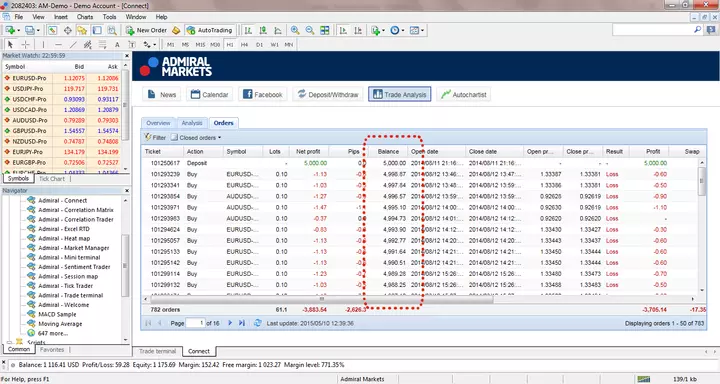This screenshot has width=720, height=384.
Task: Select the H4 timeframe toggle
Action: [x=244, y=45]
